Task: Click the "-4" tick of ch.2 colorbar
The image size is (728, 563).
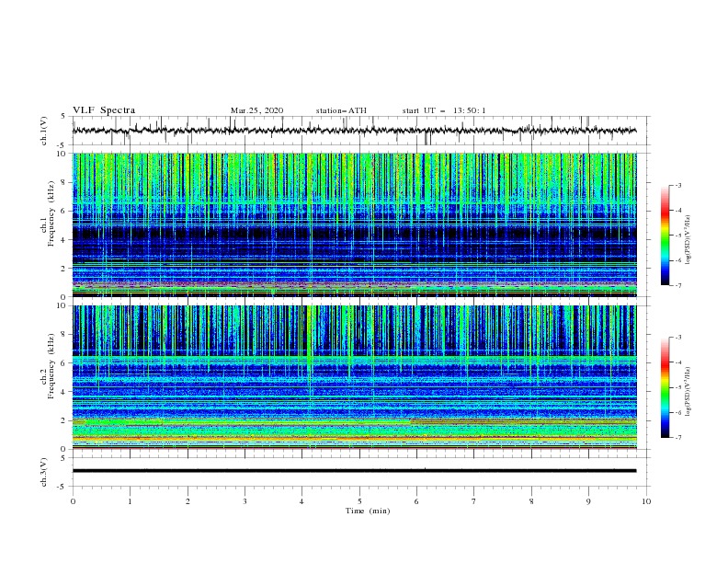Action: coord(677,362)
